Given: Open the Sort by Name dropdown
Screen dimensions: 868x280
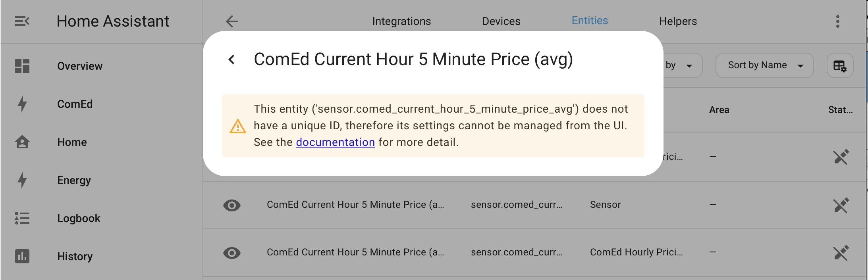Looking at the screenshot, I should 764,65.
